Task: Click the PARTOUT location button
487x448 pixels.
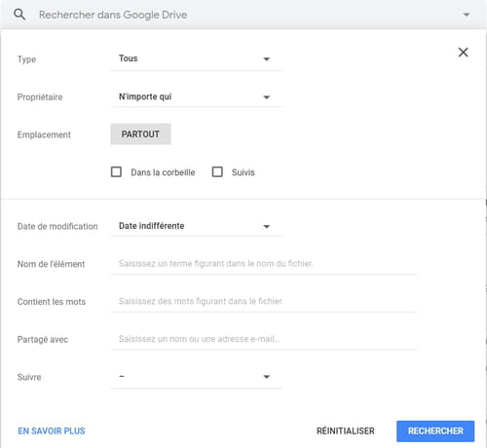Action: pos(140,134)
